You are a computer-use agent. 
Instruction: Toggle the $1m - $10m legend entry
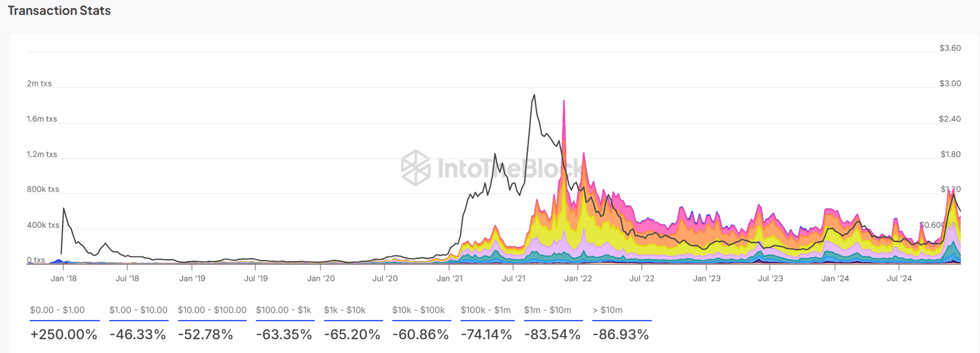pos(548,310)
